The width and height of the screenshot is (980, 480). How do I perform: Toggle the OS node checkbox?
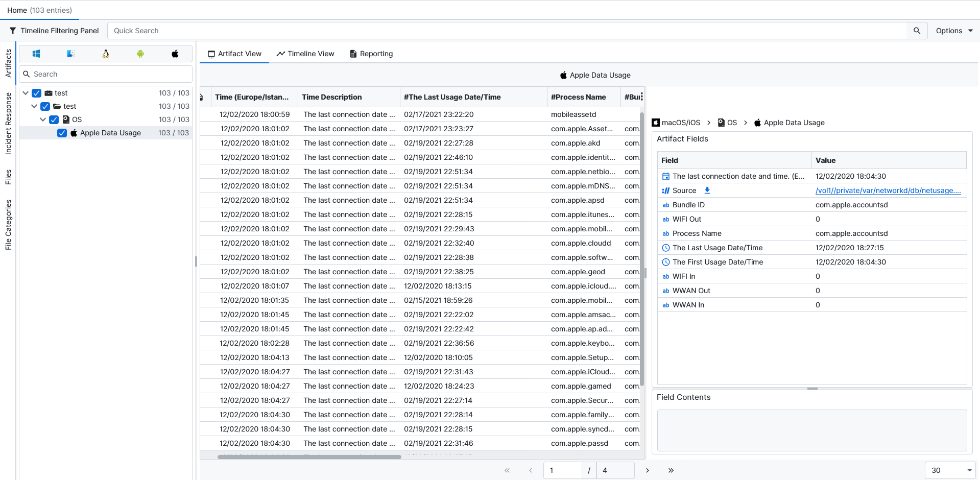click(54, 119)
